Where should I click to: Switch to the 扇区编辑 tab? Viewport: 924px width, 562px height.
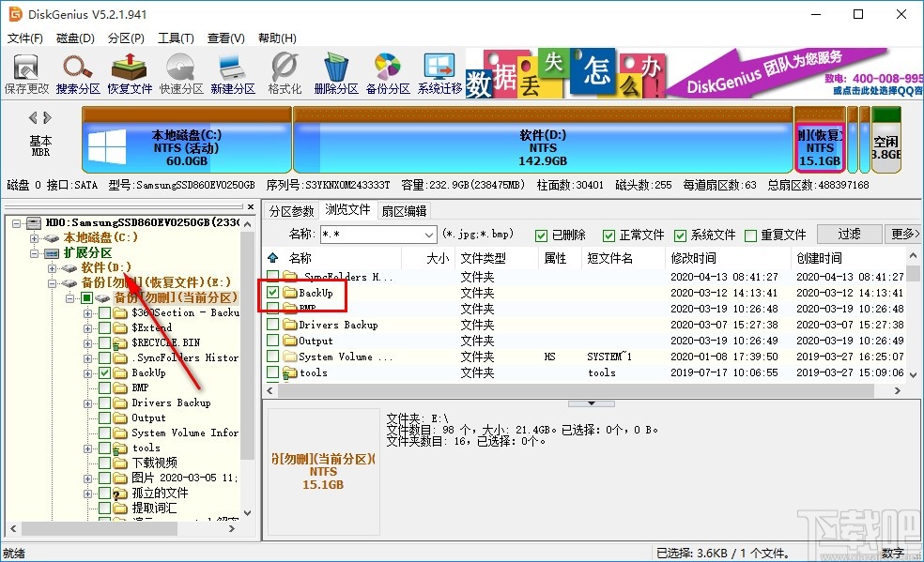[404, 211]
